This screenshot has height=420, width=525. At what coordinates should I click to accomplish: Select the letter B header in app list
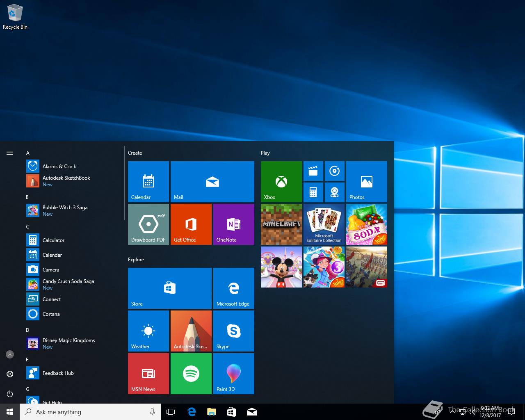(27, 197)
